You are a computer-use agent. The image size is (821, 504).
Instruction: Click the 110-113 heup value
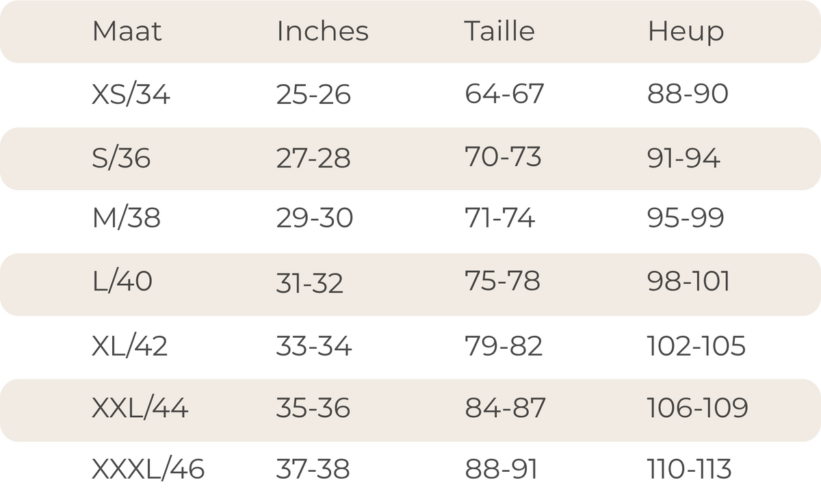(x=690, y=469)
